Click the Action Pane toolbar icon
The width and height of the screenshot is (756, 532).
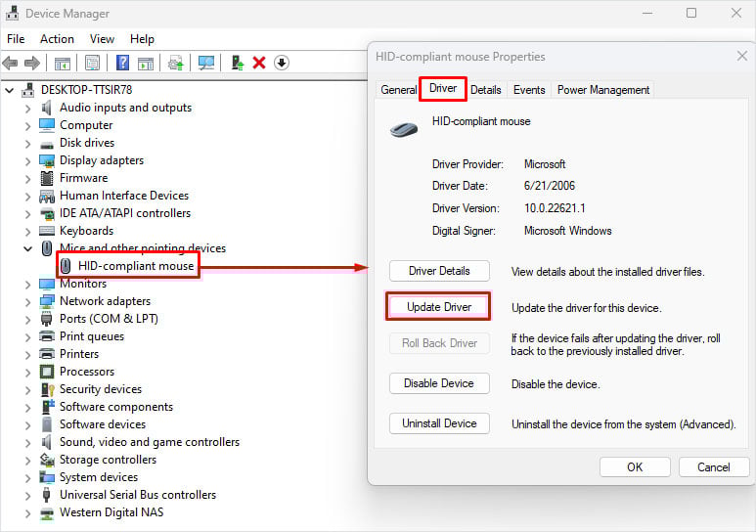(x=146, y=63)
